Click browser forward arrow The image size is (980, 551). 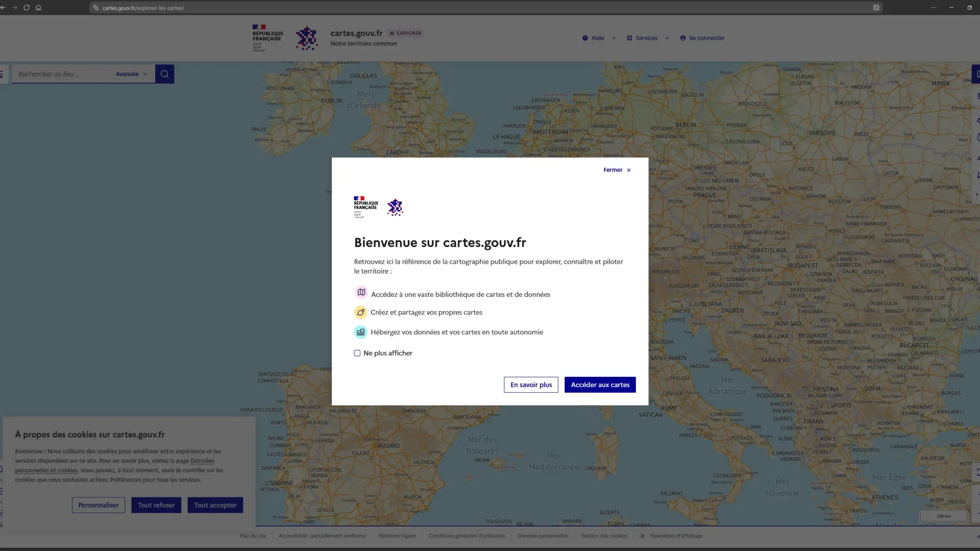coord(14,8)
